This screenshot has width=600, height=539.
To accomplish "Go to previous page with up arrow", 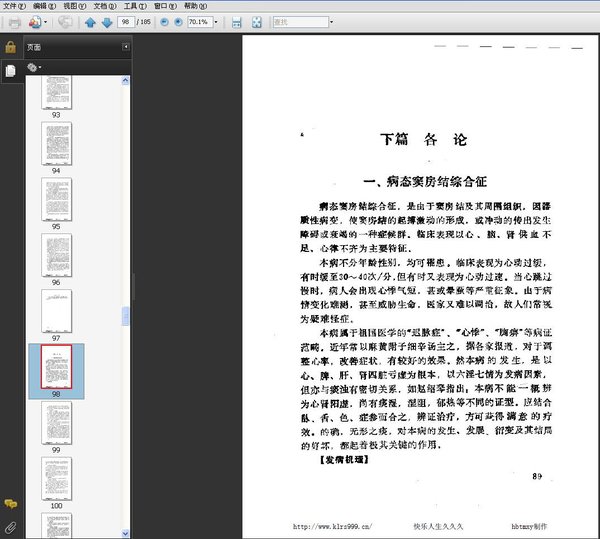I will coord(90,22).
